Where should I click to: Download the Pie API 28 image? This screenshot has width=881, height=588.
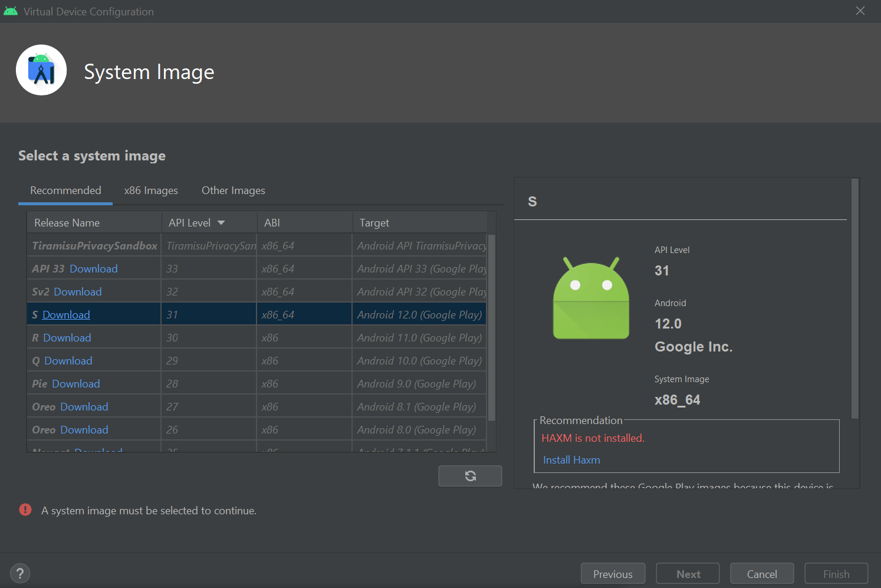point(75,383)
